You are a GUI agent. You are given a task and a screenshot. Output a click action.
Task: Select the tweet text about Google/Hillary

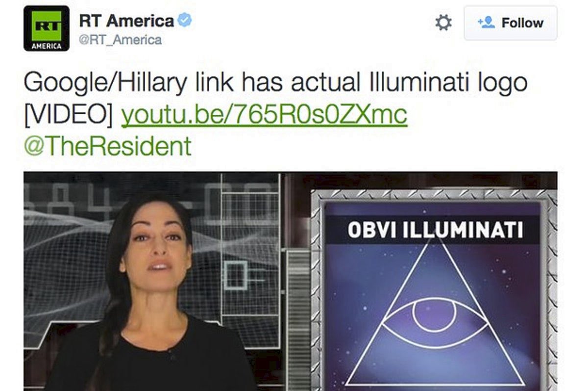(x=275, y=99)
